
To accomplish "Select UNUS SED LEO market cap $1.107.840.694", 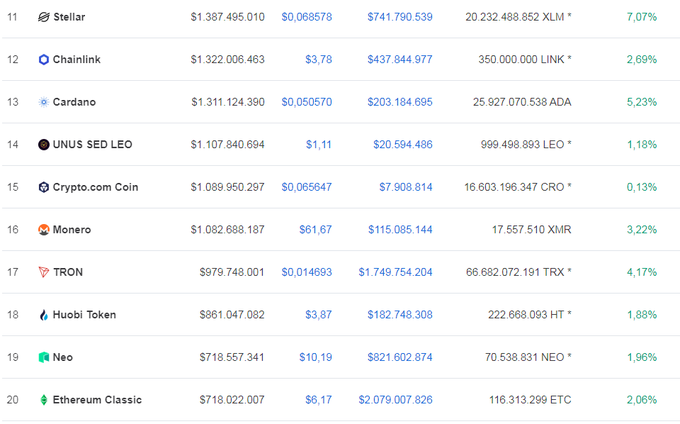I will [228, 144].
